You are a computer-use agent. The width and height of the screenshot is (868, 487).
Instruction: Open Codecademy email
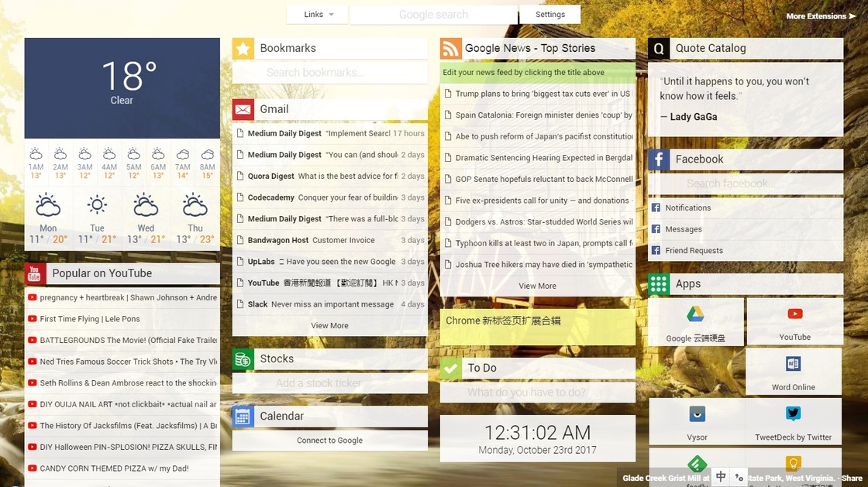point(330,197)
